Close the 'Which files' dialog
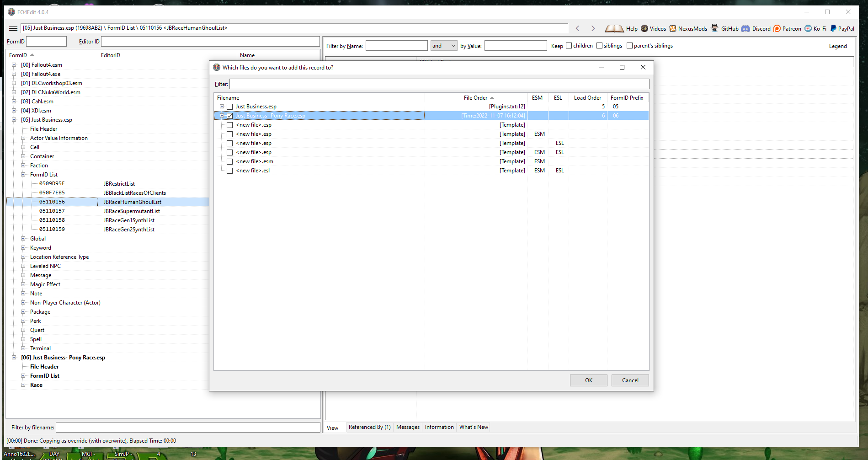The height and width of the screenshot is (460, 868). coord(643,67)
